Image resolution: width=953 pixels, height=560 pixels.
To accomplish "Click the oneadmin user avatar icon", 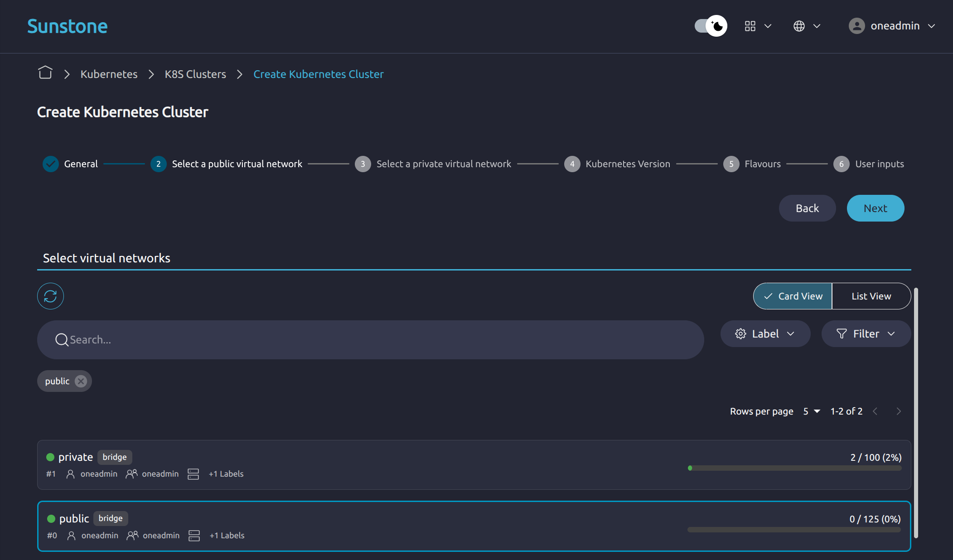I will point(856,26).
